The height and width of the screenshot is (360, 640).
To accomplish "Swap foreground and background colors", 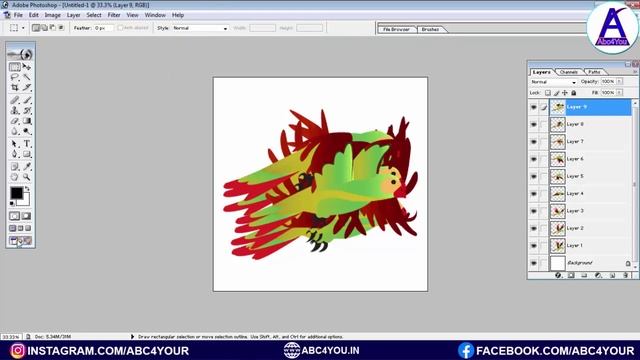I will click(27, 189).
